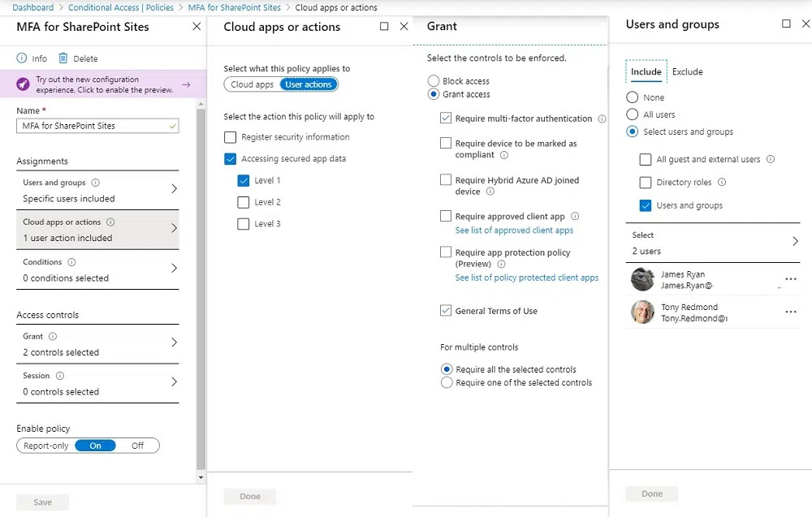Expand the Grant access controls
The image size is (812, 517).
(97, 344)
